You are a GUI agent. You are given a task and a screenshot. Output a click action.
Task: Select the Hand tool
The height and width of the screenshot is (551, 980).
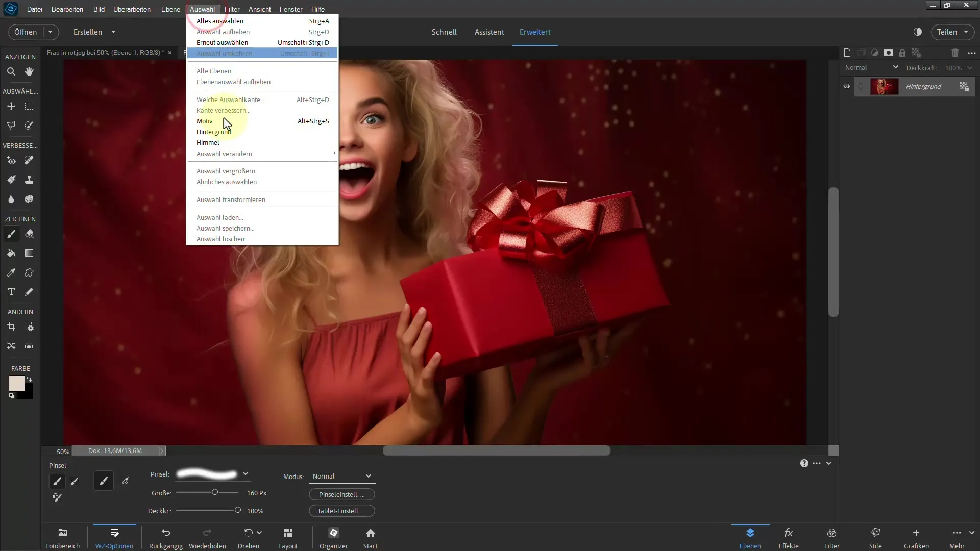(29, 72)
